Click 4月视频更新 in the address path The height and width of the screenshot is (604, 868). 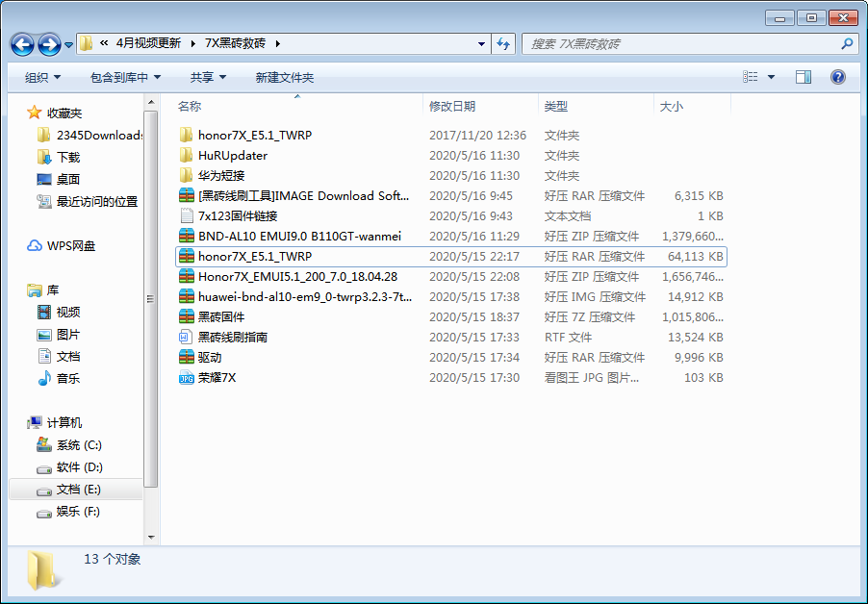[x=148, y=43]
